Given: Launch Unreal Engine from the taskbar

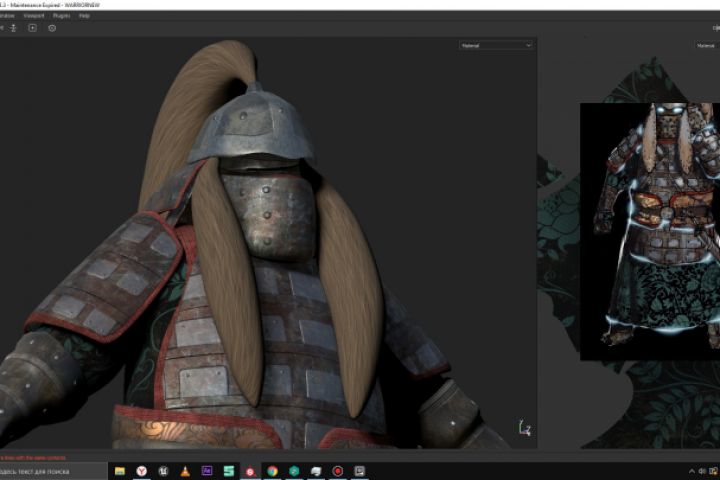Looking at the screenshot, I should pyautogui.click(x=163, y=470).
